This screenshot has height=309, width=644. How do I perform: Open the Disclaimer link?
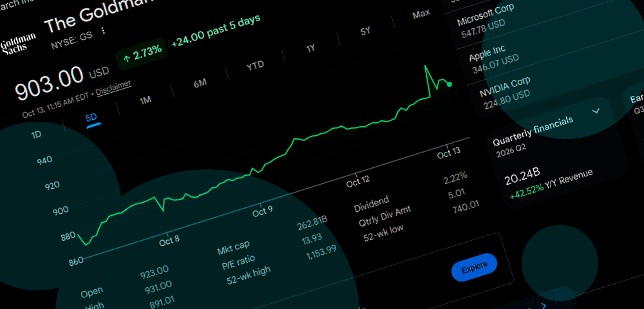[114, 87]
